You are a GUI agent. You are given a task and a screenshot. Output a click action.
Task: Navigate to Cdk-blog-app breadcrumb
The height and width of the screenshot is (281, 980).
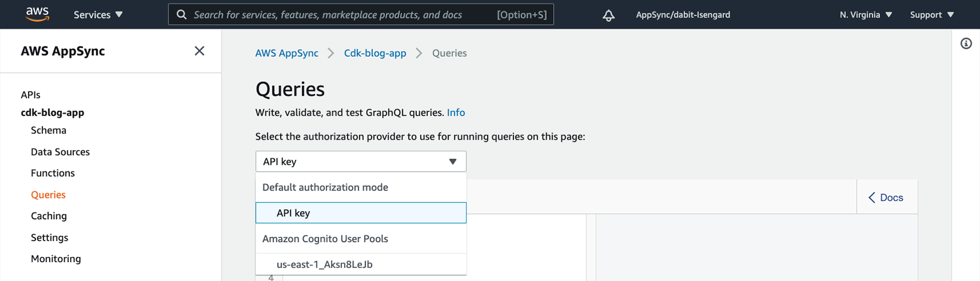(x=375, y=53)
